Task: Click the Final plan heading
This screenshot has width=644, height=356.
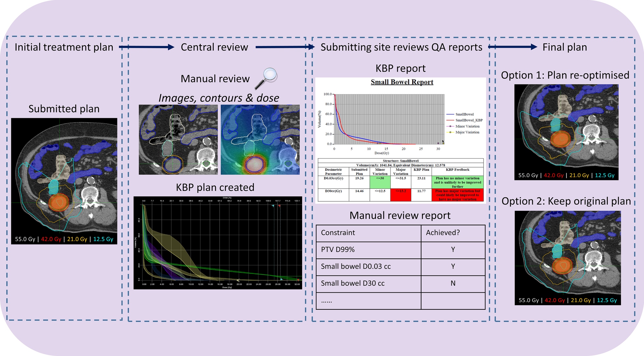Action: [x=565, y=47]
